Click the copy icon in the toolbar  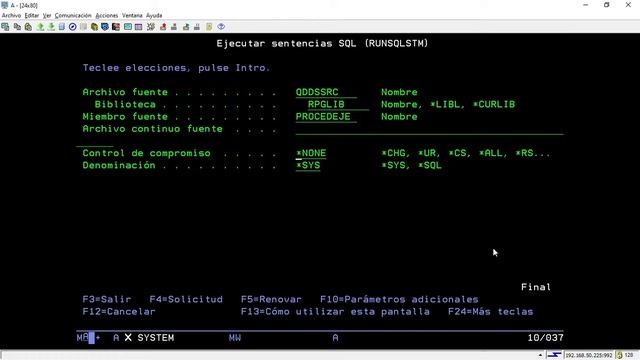(x=17, y=27)
